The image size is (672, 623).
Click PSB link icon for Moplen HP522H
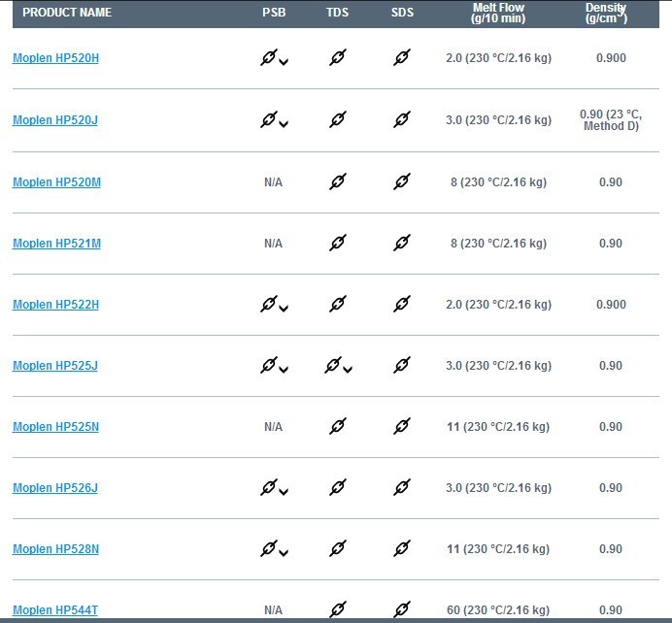[x=269, y=304]
